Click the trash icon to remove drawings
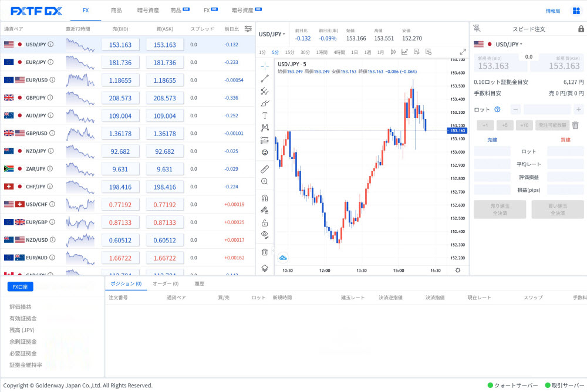This screenshot has height=392, width=587. pyautogui.click(x=265, y=252)
